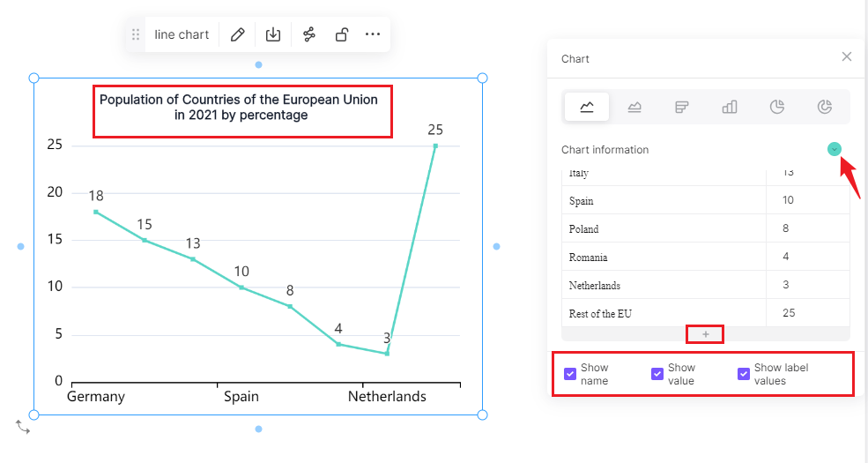
Task: Click the toolbar drag handle dots
Action: 136,34
